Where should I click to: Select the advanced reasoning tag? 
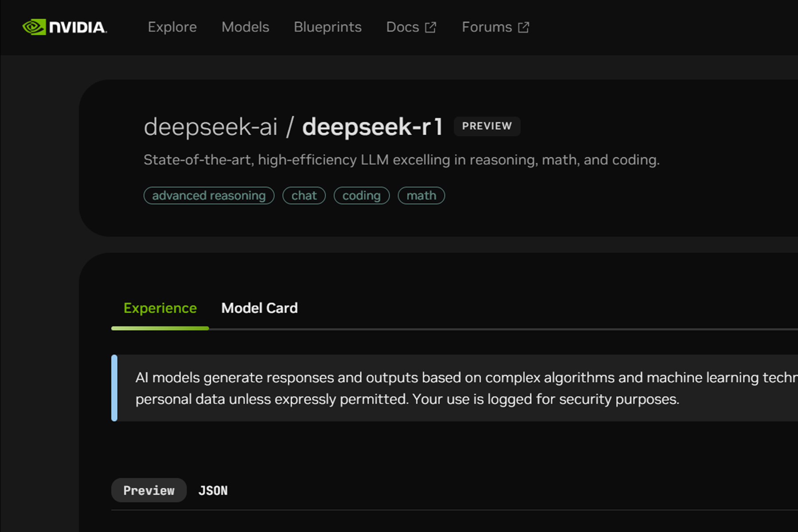click(x=209, y=196)
